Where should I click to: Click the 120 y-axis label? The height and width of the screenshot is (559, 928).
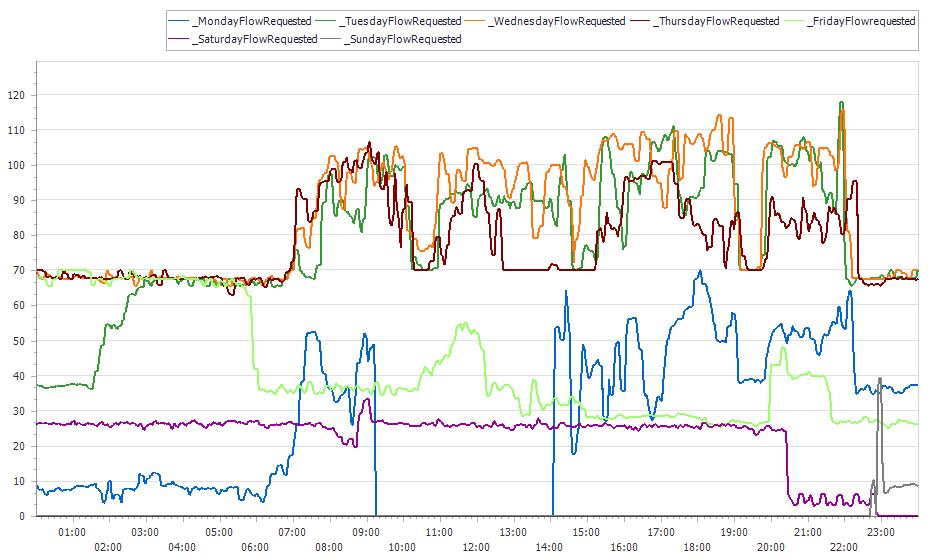pyautogui.click(x=17, y=95)
